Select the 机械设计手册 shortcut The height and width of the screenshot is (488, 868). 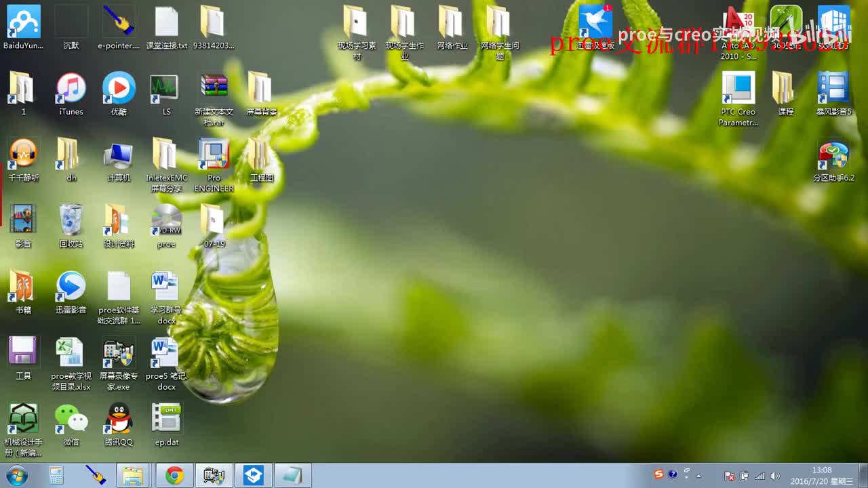[24, 430]
